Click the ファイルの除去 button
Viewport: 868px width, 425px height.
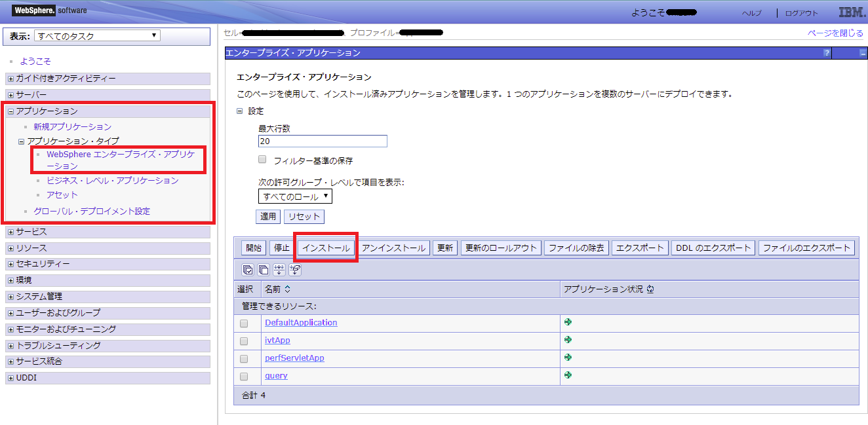pos(577,248)
